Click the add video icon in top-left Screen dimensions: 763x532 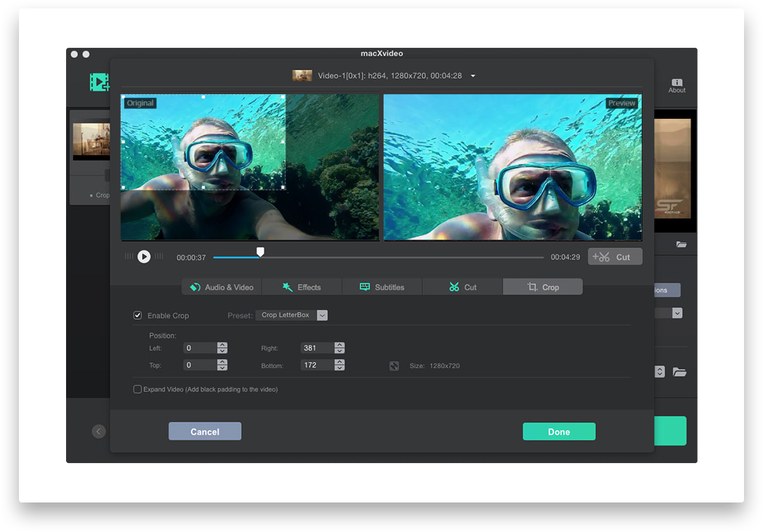[x=99, y=82]
